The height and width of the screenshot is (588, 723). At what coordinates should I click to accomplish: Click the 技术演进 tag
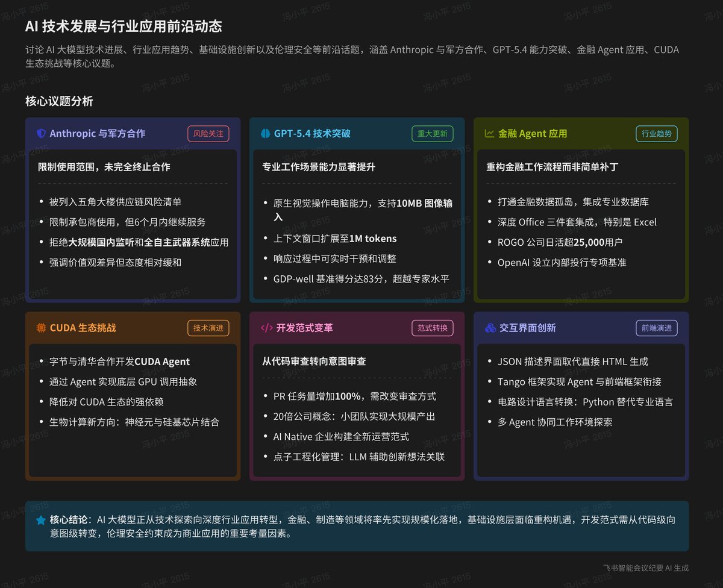(208, 328)
